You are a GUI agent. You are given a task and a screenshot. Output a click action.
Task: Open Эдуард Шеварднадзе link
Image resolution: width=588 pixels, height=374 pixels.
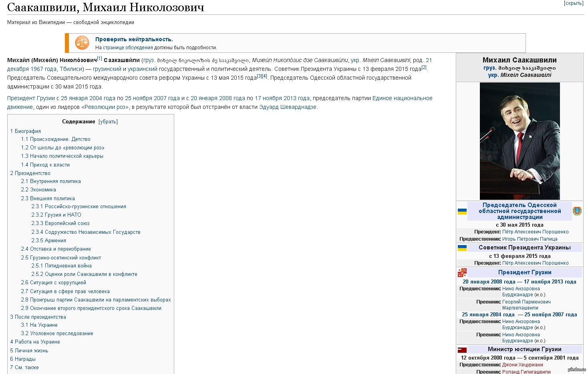coord(288,107)
